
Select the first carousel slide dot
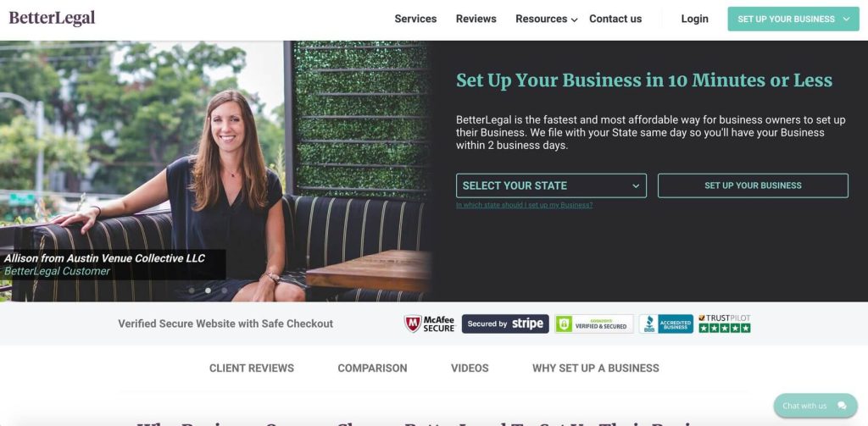[192, 290]
